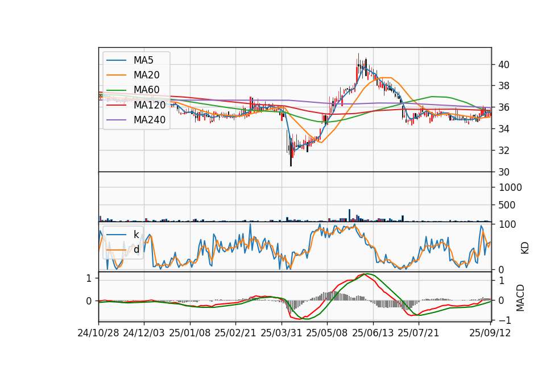This screenshot has height=392, width=546.
Task: Click the 25/01/08 date tick label
Action: [190, 333]
